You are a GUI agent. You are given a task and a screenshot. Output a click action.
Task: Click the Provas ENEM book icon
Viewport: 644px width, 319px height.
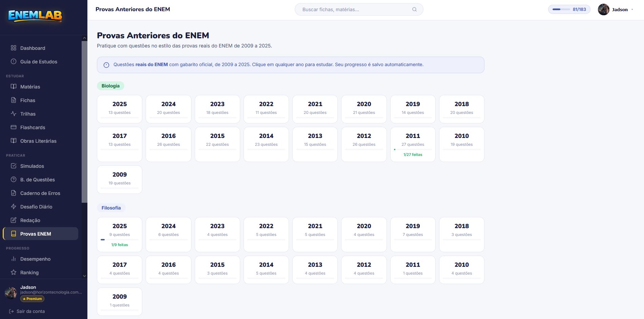click(x=14, y=234)
